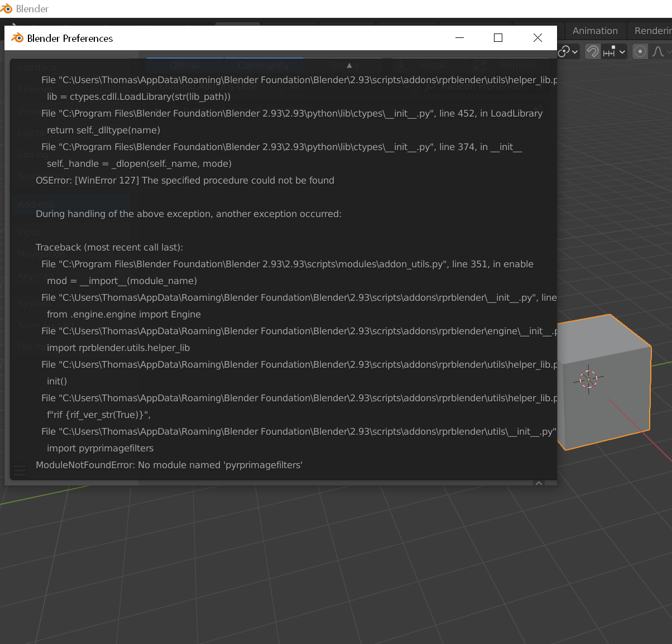Click the Blender icon in the top-left titlebar
The width and height of the screenshot is (672, 644).
(x=7, y=8)
